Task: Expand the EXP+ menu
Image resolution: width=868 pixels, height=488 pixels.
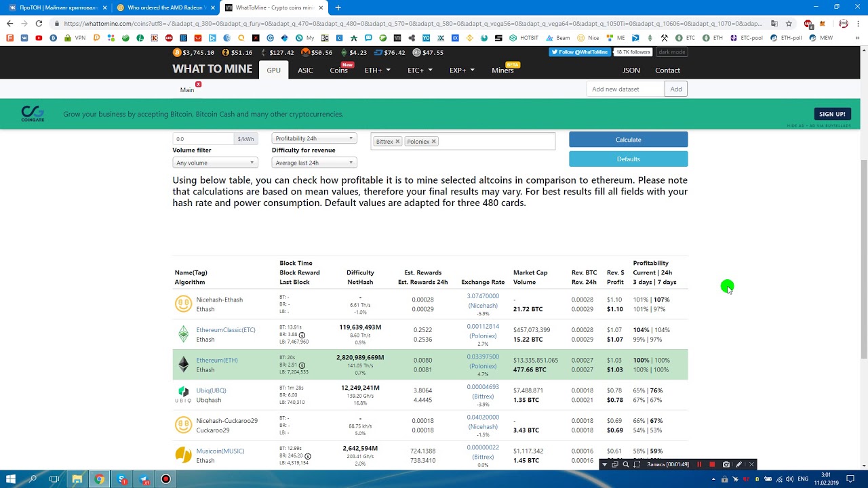Action: coord(462,70)
